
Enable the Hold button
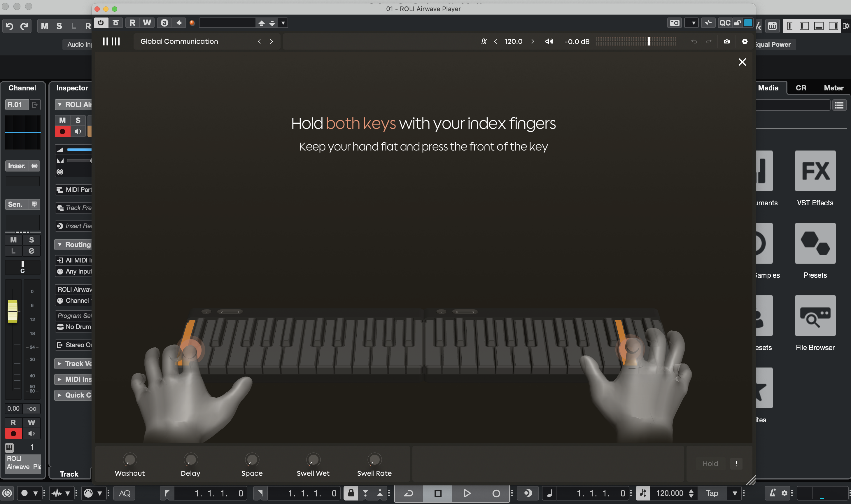pos(710,463)
